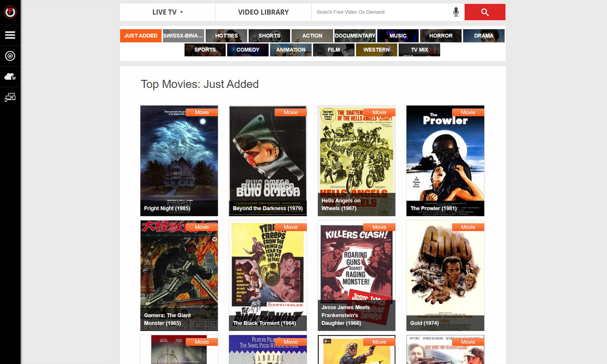Open Beyond the Darkness (1979) poster

268,161
